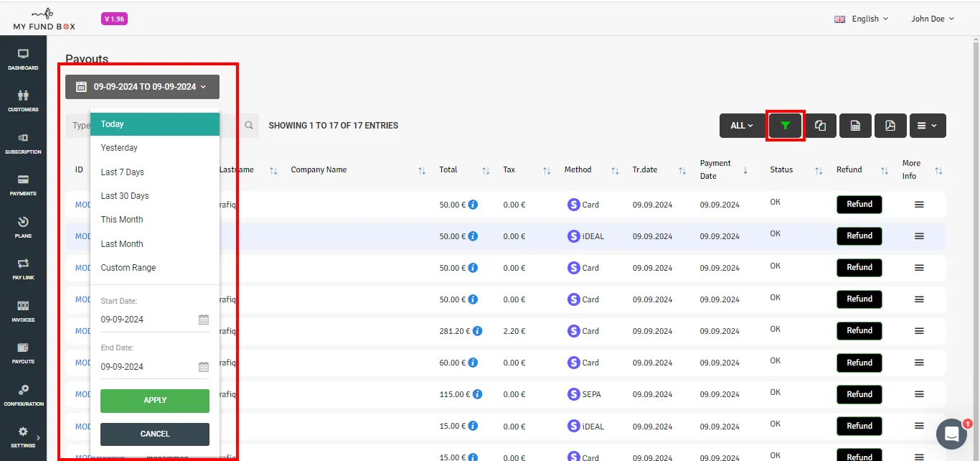Open the live chat widget

pyautogui.click(x=952, y=434)
